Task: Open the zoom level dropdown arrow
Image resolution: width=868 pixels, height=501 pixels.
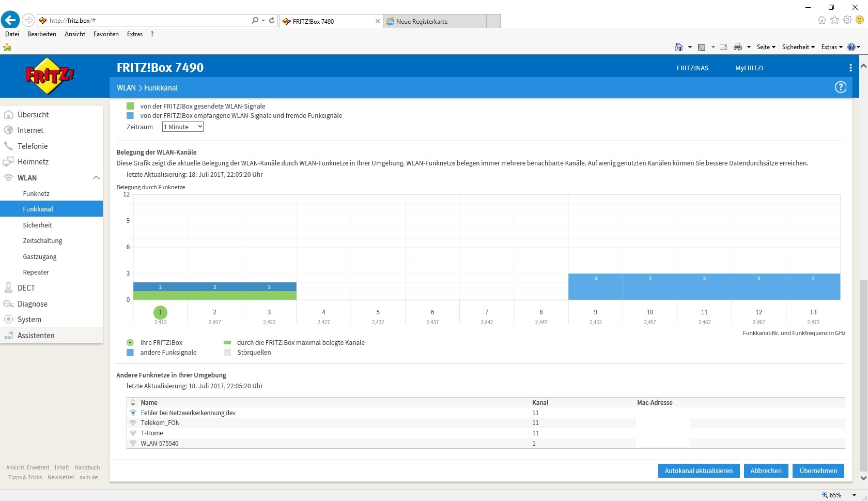Action: (x=854, y=495)
